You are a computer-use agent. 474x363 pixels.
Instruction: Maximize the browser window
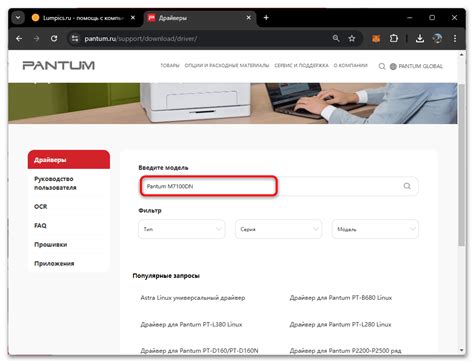(x=432, y=18)
